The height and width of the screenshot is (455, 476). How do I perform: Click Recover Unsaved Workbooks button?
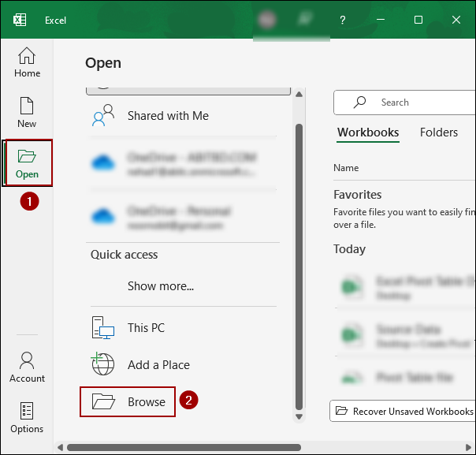click(x=405, y=411)
